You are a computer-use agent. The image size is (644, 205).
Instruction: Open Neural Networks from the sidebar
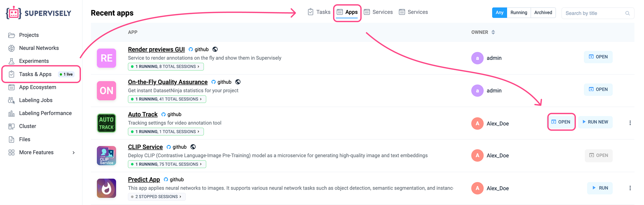(x=39, y=48)
